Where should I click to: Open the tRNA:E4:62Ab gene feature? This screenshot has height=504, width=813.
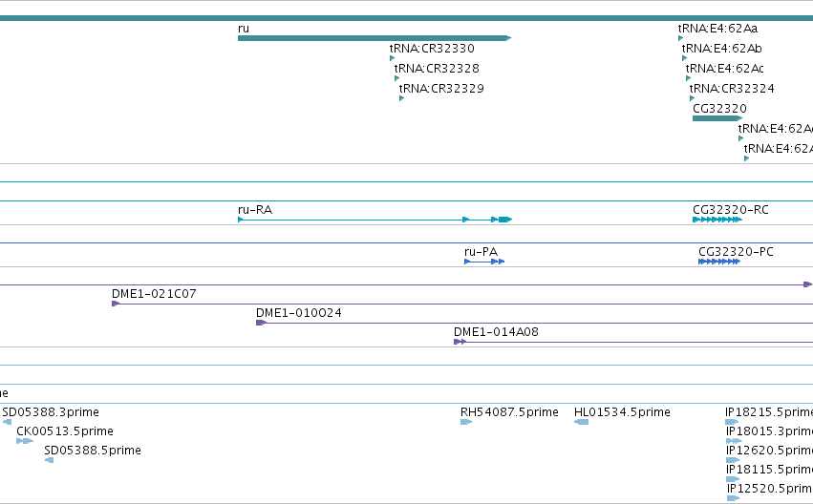pos(684,58)
